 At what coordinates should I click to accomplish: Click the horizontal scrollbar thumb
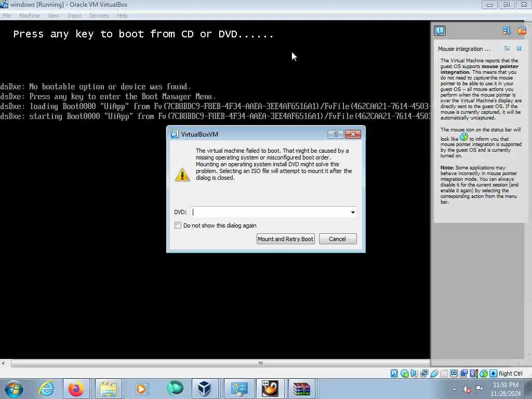point(261,363)
